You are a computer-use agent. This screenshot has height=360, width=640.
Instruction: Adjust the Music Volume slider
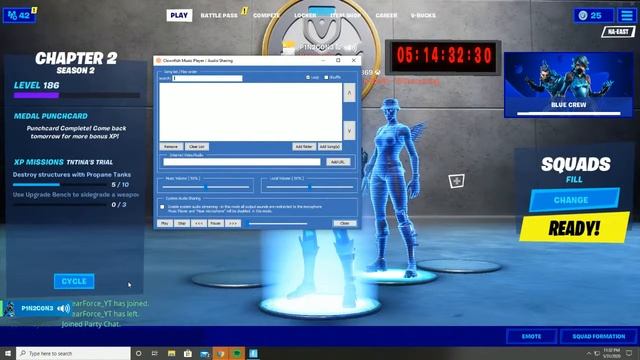(x=206, y=187)
